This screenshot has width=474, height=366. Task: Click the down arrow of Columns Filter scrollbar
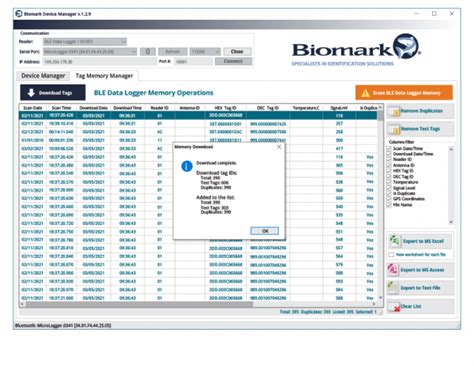click(451, 222)
